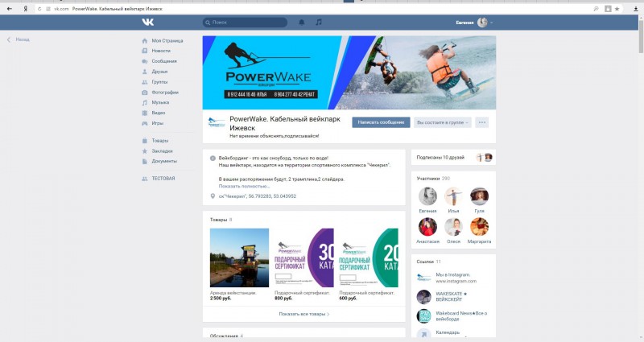
Task: Open the music note icon in the header
Action: click(x=319, y=23)
